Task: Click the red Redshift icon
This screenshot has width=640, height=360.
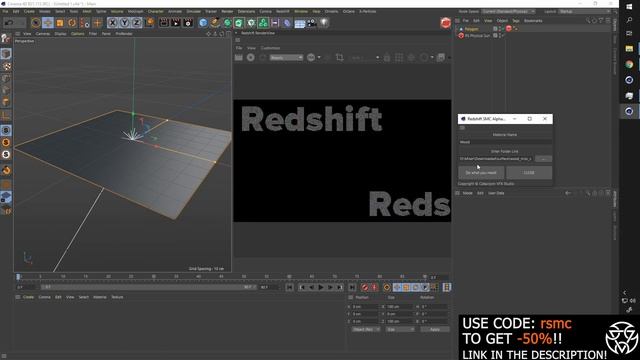Action: (x=445, y=23)
